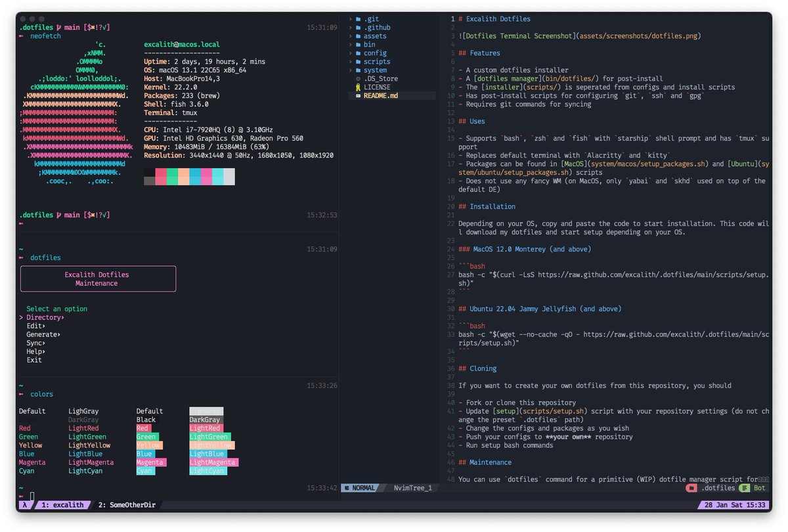
Task: Click the markdown file icon beside README.md
Action: tap(358, 96)
